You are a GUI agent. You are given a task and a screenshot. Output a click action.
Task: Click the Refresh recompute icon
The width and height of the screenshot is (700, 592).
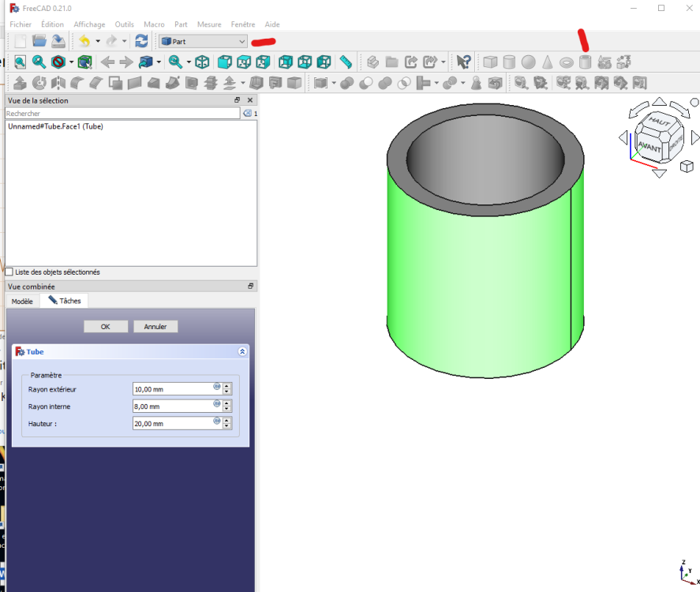pos(141,41)
